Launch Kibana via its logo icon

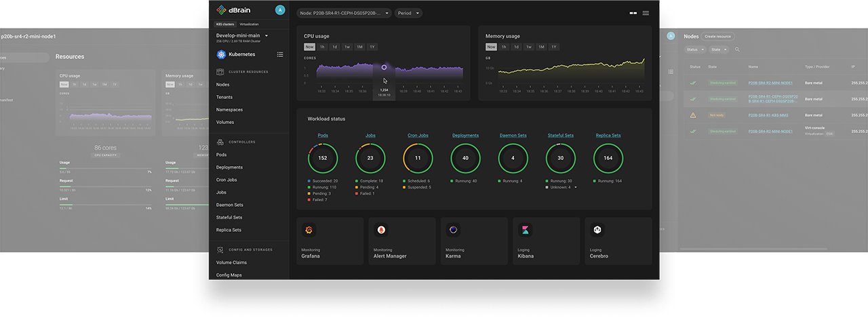[526, 231]
